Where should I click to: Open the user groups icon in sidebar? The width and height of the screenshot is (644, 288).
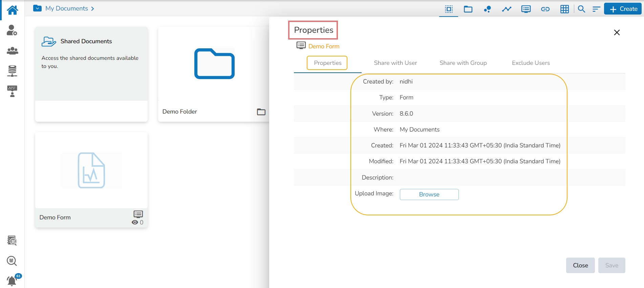(x=12, y=51)
